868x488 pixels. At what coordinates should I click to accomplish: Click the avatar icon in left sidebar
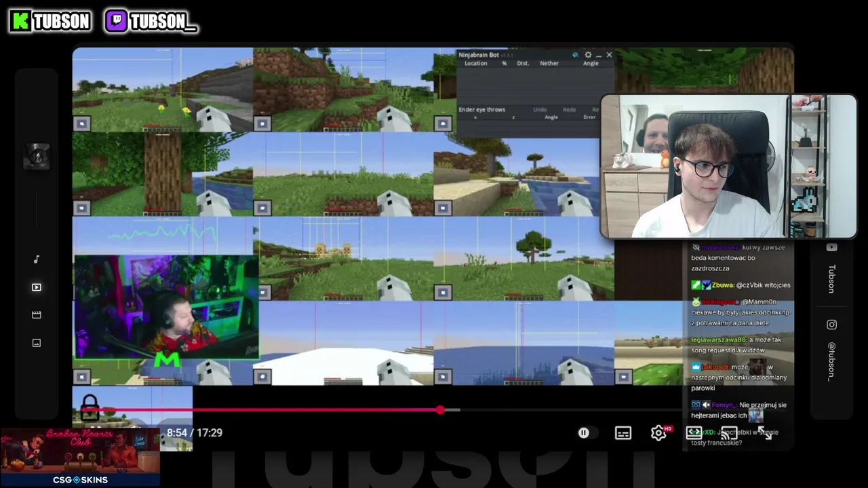coord(37,157)
